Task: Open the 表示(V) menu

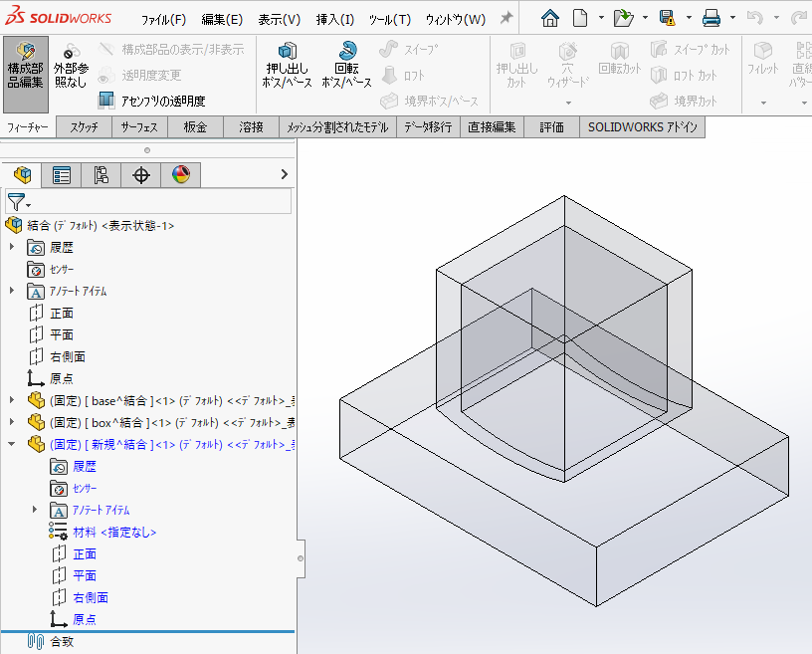Action: tap(279, 20)
